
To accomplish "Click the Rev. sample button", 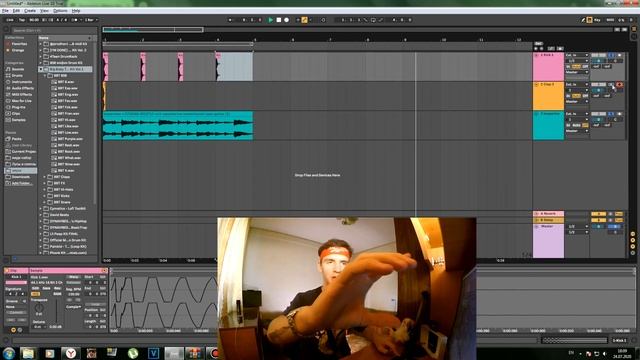I will coord(58,289).
